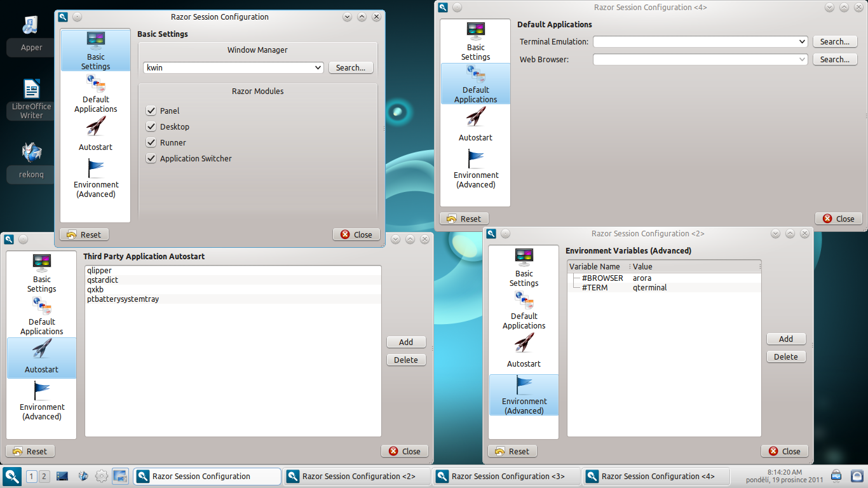This screenshot has width=868, height=488.
Task: Open the window menu icon of window <2> titlebar
Action: 491,234
